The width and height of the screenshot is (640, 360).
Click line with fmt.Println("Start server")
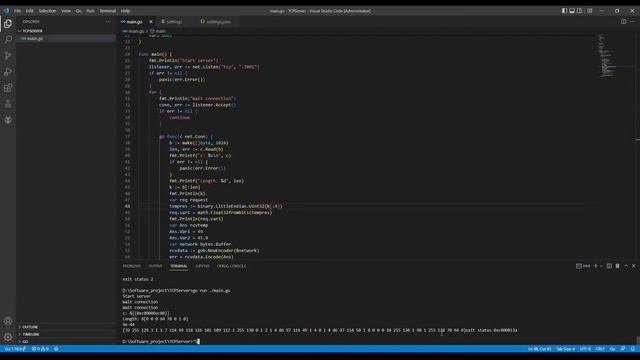pos(183,60)
